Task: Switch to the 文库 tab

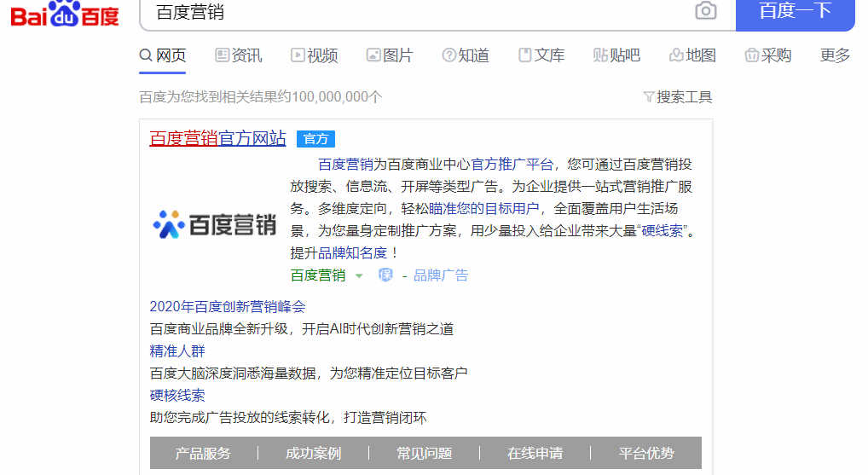Action: tap(541, 55)
